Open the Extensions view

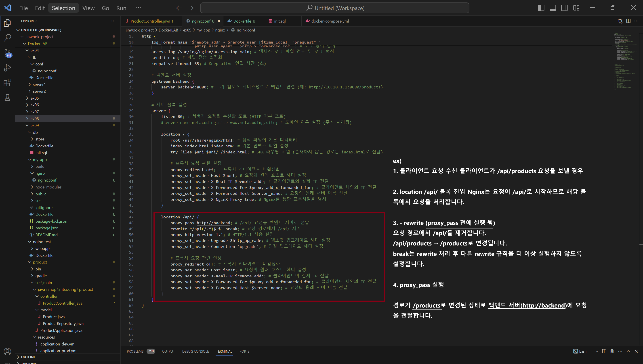pyautogui.click(x=8, y=83)
